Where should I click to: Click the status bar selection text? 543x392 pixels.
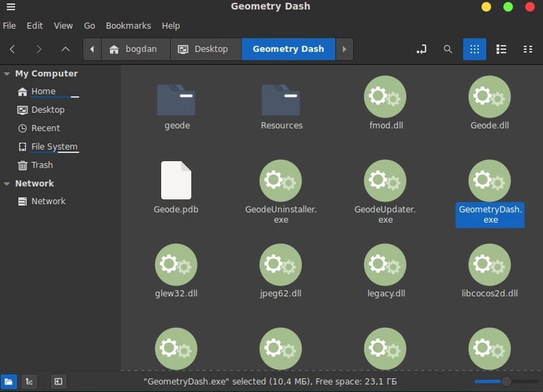coord(270,382)
